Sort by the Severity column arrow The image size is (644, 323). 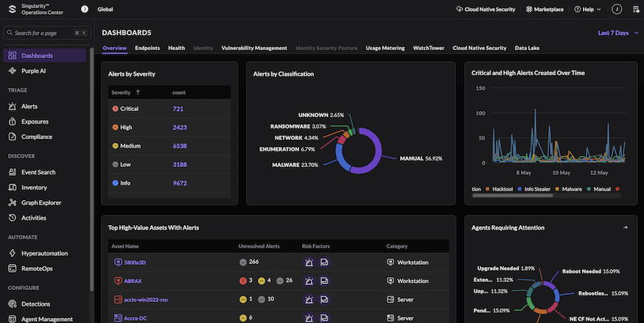coord(138,93)
